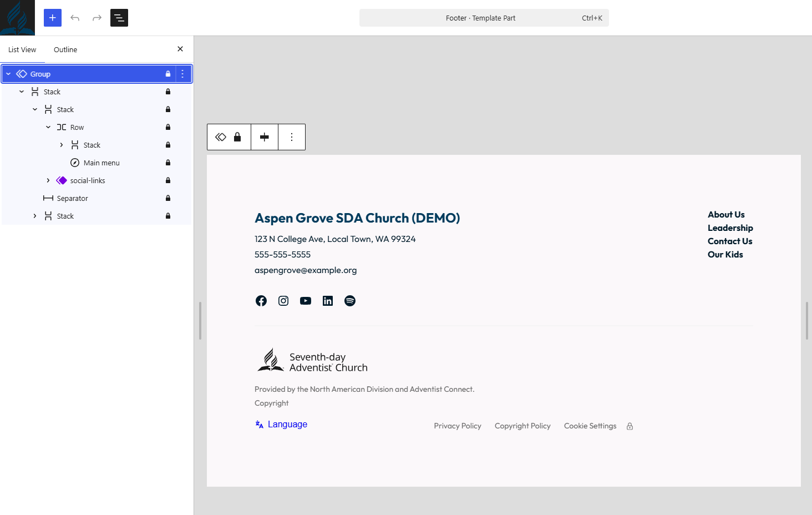
Task: Grab the left canvas resize handle
Action: (200, 321)
